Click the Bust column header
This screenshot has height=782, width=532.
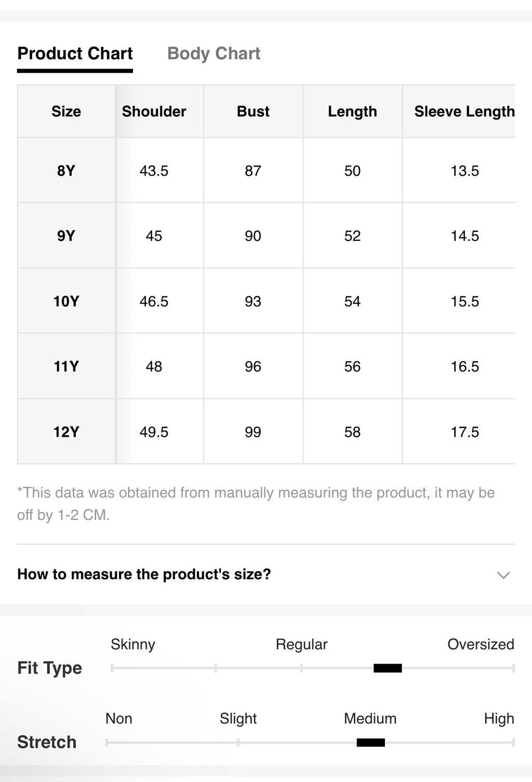(x=253, y=111)
